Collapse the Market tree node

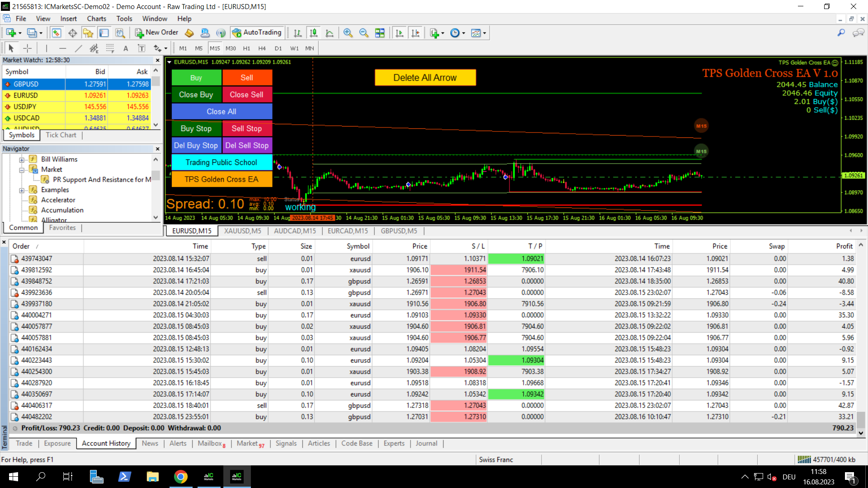(22, 170)
